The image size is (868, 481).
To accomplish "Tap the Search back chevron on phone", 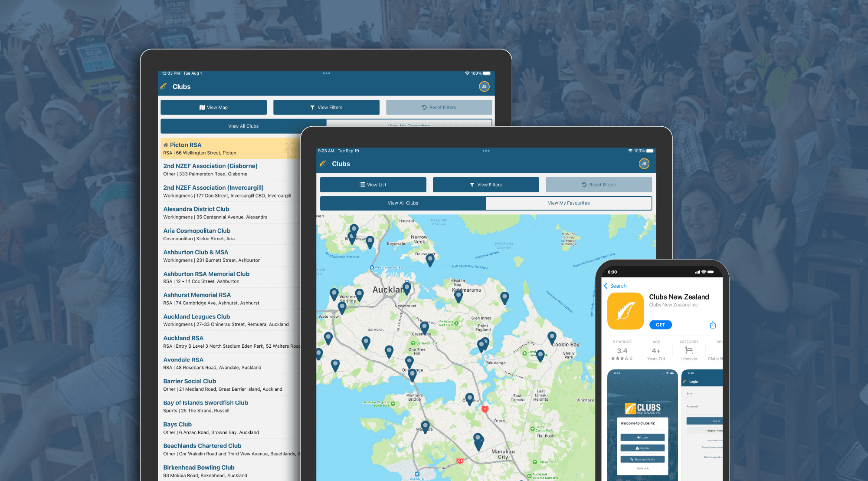I will (606, 286).
